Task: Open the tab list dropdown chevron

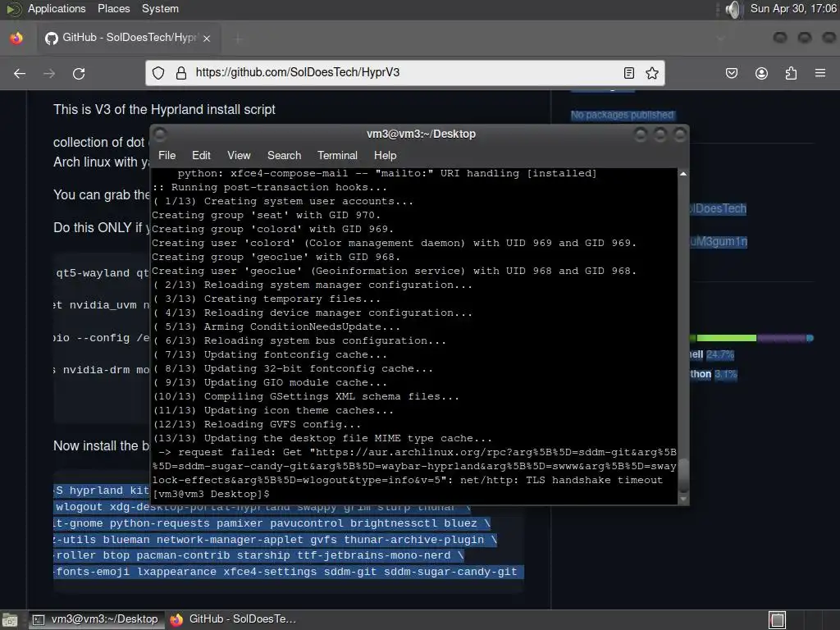Action: [720, 38]
